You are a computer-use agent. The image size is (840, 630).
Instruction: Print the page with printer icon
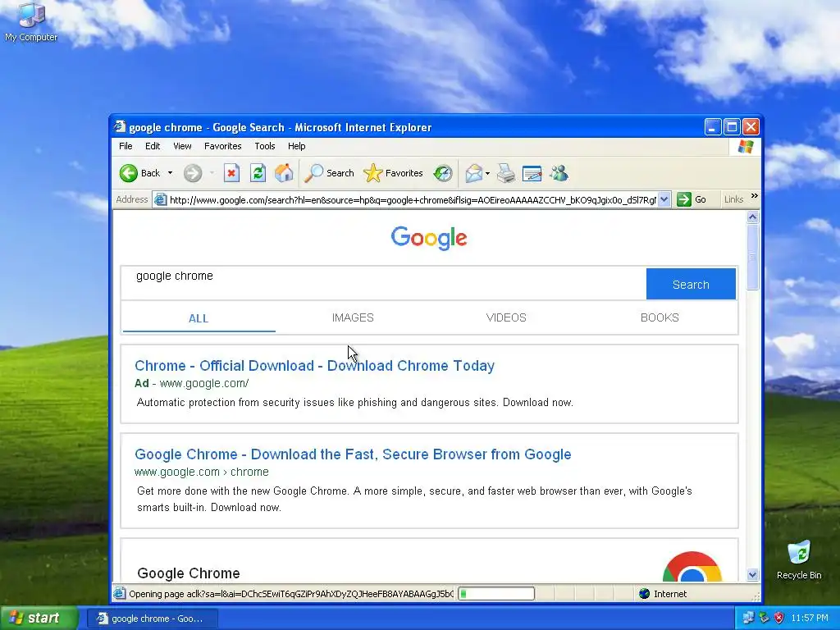click(505, 173)
